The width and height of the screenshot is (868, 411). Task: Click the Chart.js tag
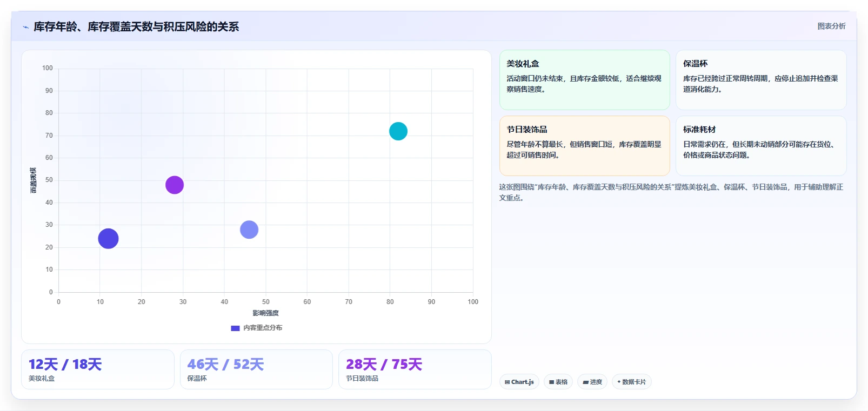(x=519, y=382)
